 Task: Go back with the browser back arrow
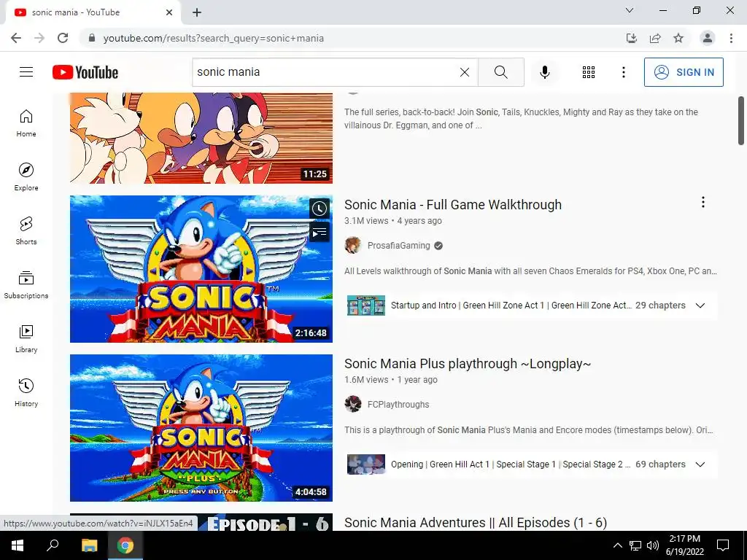pyautogui.click(x=16, y=38)
